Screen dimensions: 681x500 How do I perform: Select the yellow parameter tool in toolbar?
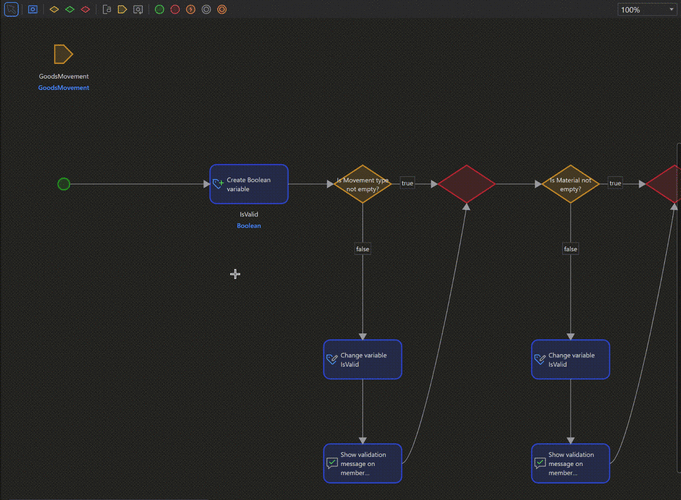pyautogui.click(x=122, y=9)
